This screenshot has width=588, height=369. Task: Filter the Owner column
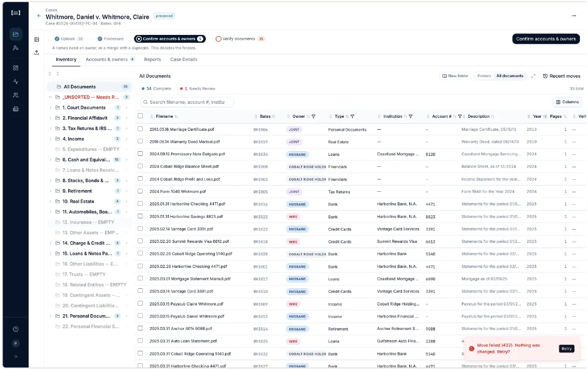point(313,117)
